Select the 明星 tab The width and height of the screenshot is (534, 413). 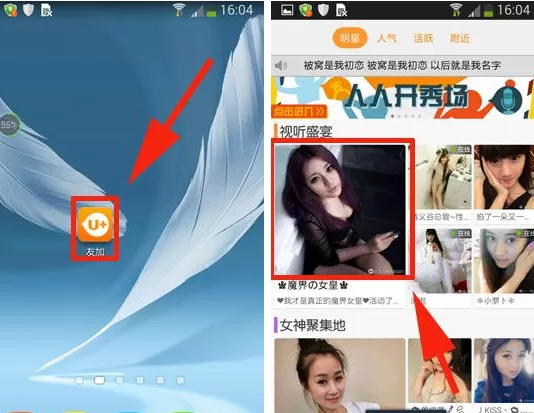point(350,38)
